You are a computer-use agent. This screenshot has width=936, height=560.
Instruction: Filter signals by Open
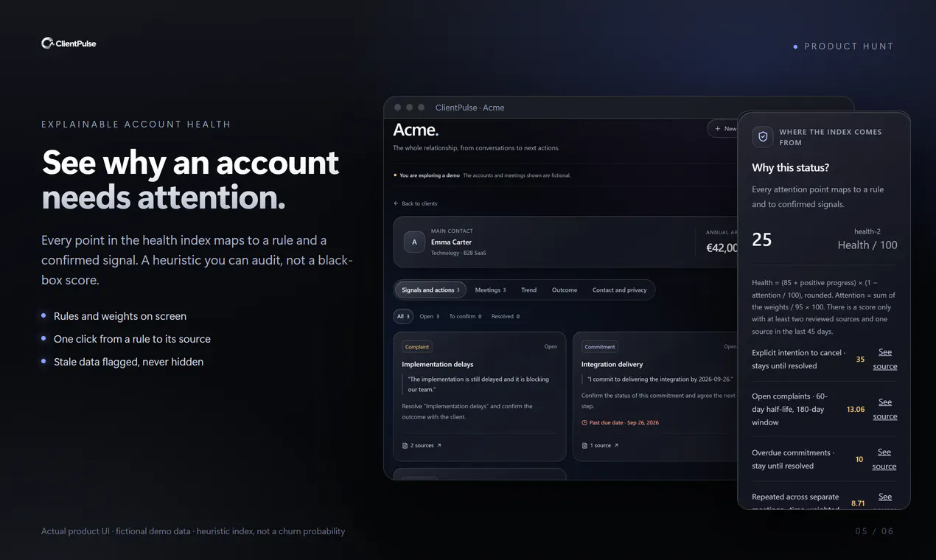click(429, 317)
